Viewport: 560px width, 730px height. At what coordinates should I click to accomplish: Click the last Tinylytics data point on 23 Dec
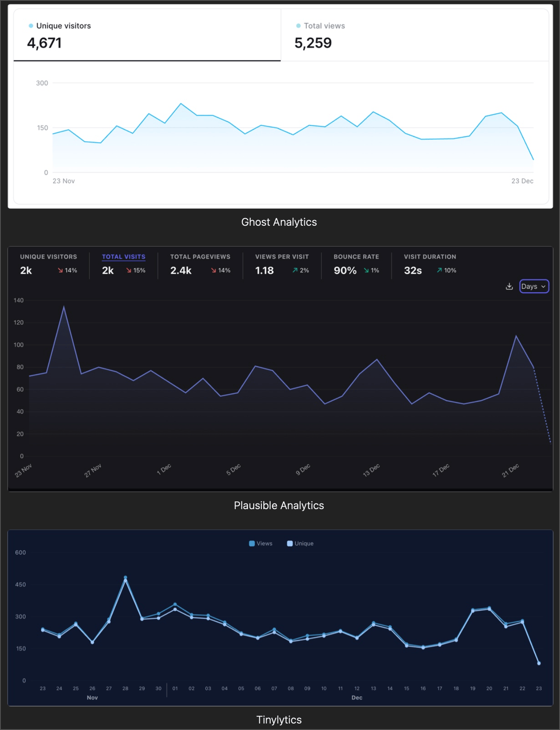(539, 663)
